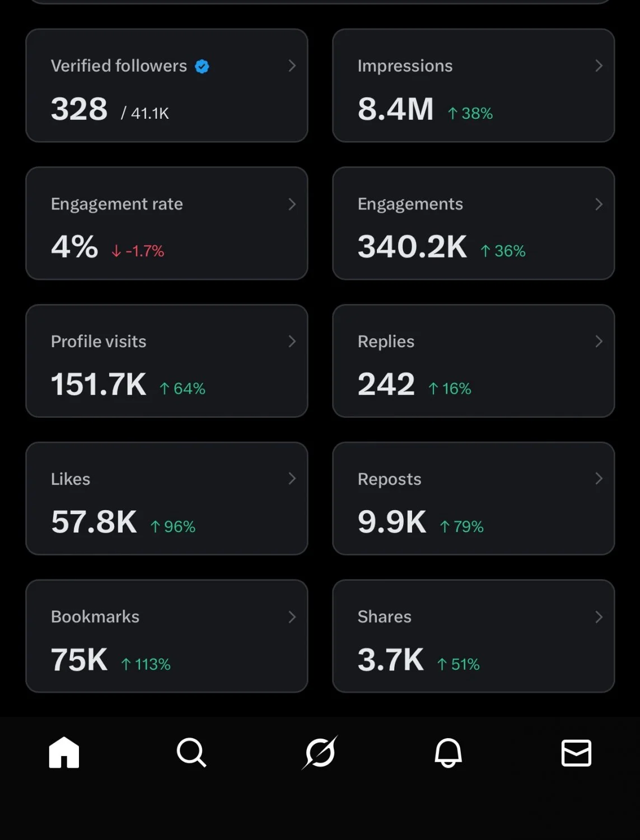Open the Search magnifier icon

click(191, 752)
